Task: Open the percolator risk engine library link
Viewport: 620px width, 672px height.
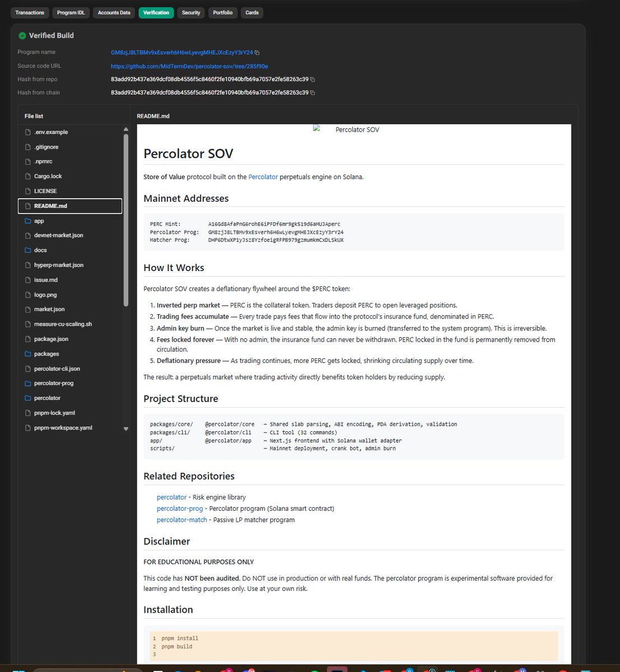Action: pyautogui.click(x=171, y=497)
